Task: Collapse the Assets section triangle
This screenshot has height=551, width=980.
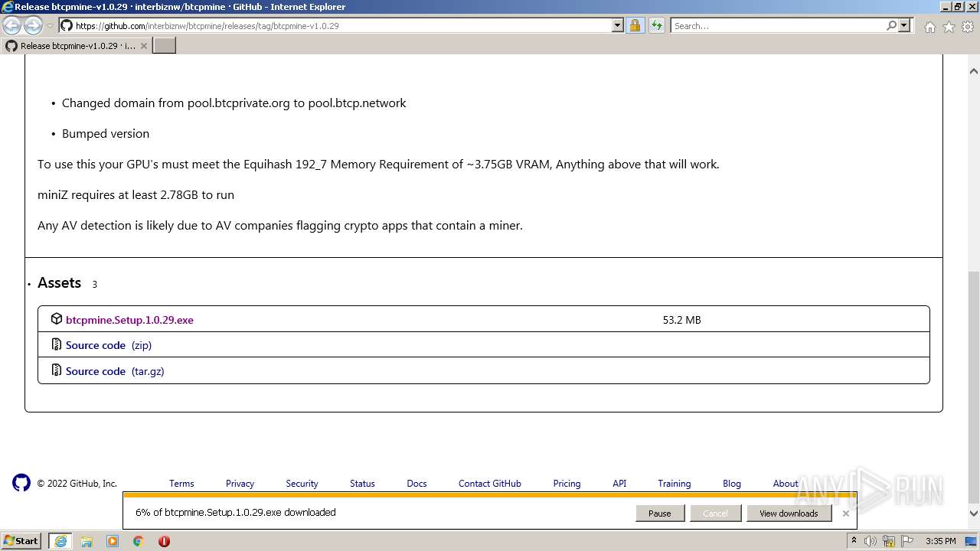Action: tap(29, 285)
